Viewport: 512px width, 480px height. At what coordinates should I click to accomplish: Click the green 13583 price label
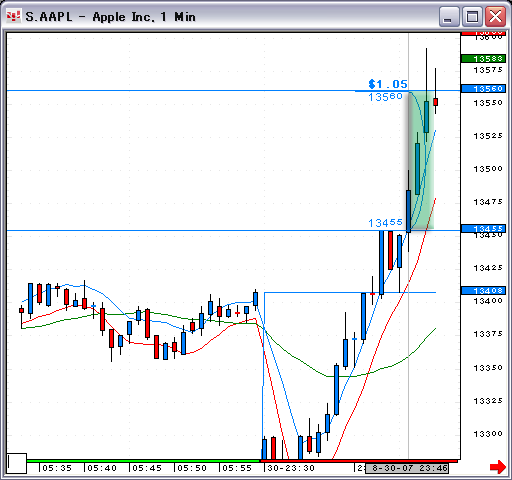(x=483, y=59)
